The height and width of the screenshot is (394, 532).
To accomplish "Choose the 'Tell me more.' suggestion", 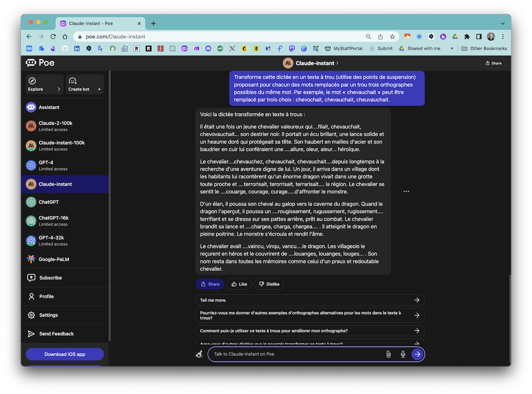I will (x=310, y=300).
